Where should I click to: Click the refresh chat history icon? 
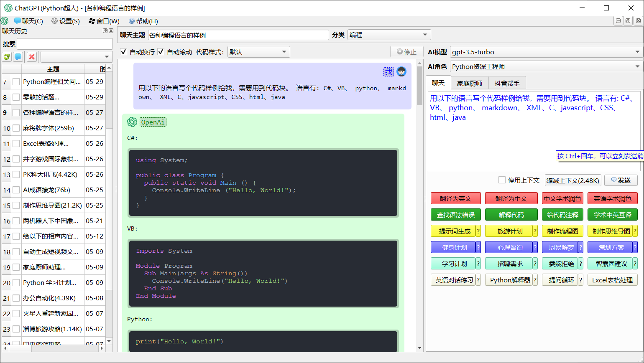click(x=7, y=57)
